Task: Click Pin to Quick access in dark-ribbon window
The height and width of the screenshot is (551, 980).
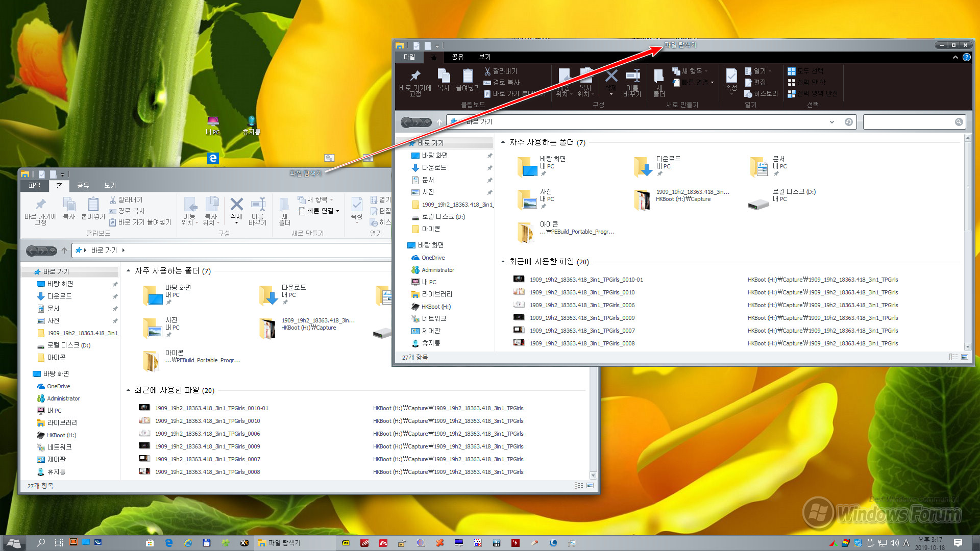Action: tap(415, 82)
